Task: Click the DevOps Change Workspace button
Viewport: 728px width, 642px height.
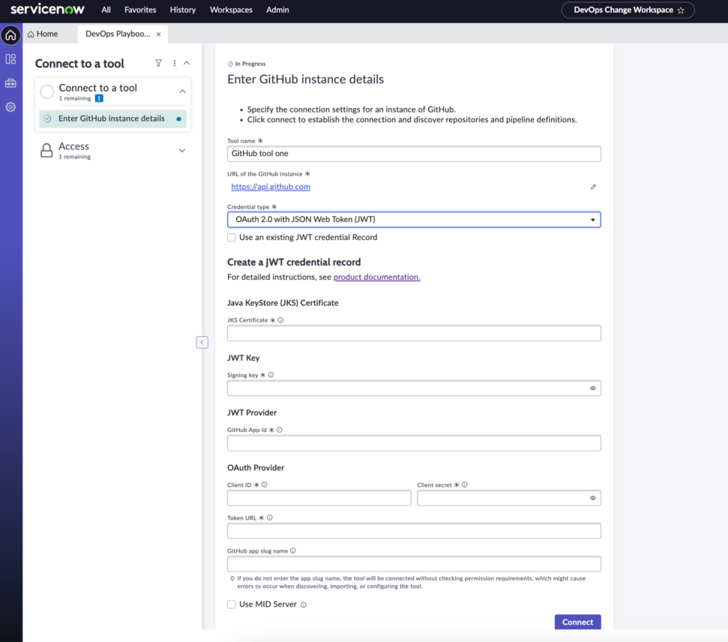Action: pyautogui.click(x=628, y=10)
